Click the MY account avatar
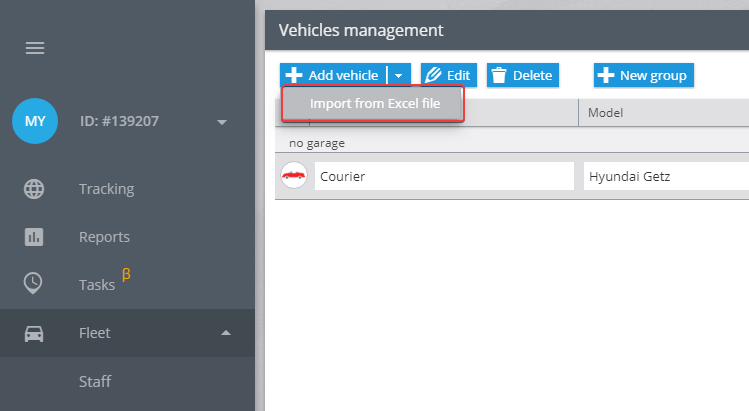 (35, 121)
